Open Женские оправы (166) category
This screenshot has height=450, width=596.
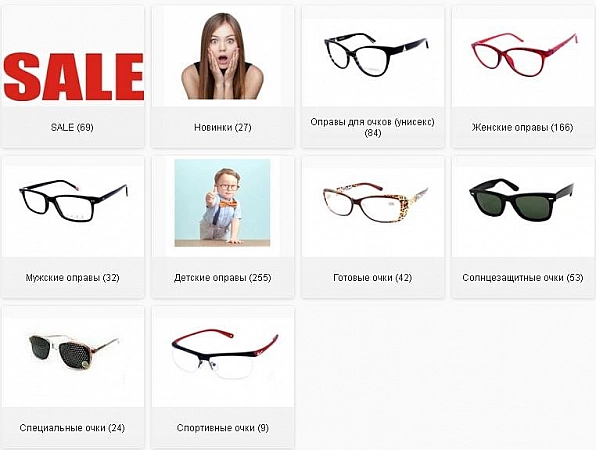coord(523,127)
